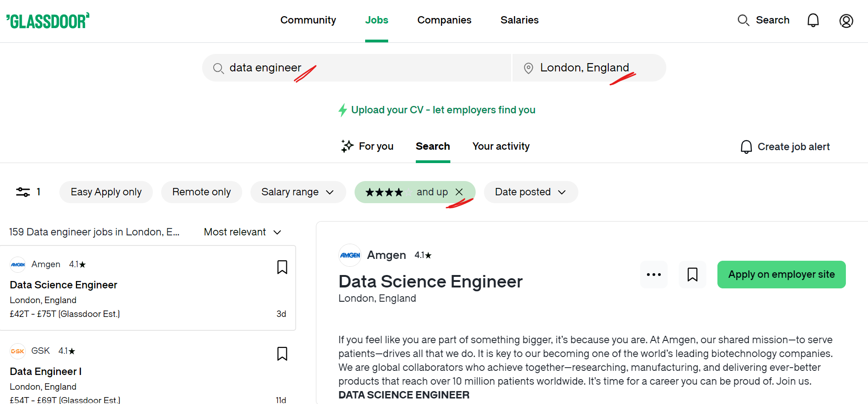
Task: Expand the Date posted dropdown
Action: pos(530,192)
